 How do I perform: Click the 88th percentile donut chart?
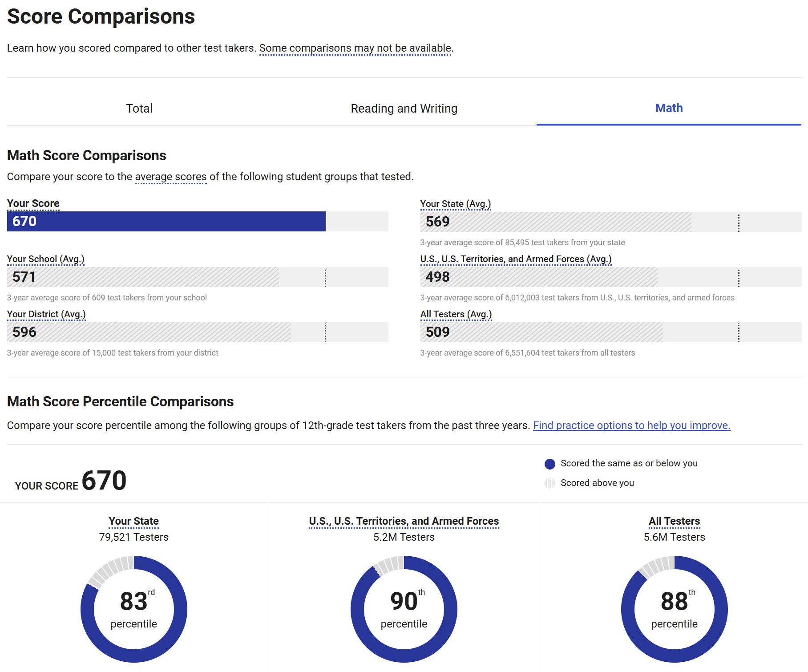[x=674, y=609]
